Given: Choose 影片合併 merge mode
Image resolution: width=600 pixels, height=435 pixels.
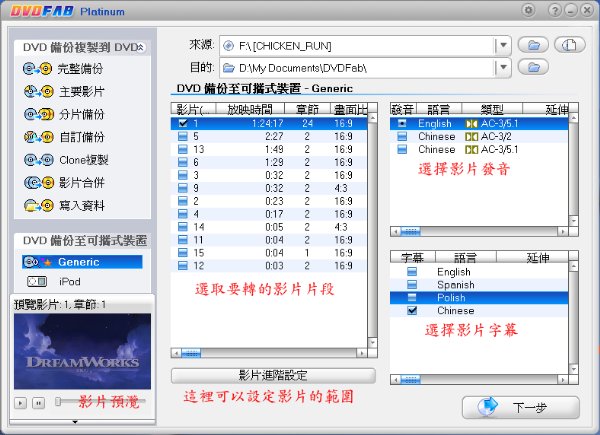Looking at the screenshot, I should coord(68,183).
